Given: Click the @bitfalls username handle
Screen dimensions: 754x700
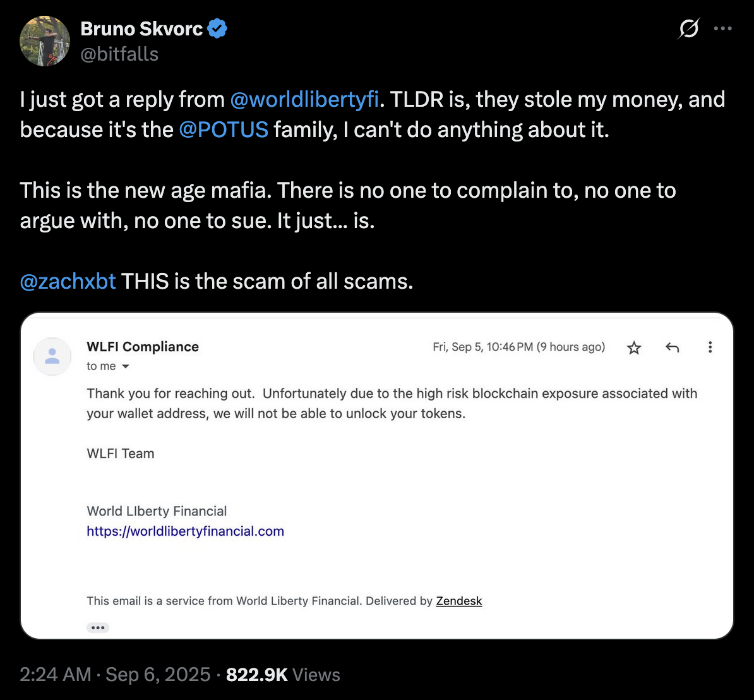Looking at the screenshot, I should point(119,54).
